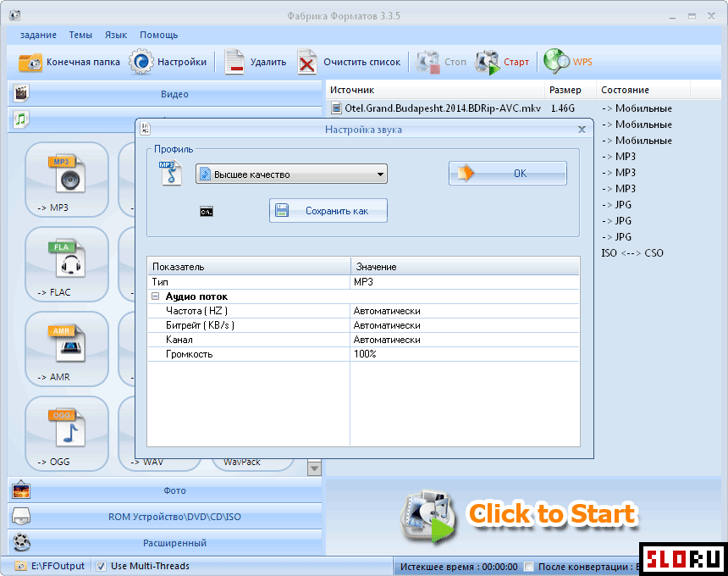
Task: Expand the Расширенный category tab
Action: tap(165, 543)
